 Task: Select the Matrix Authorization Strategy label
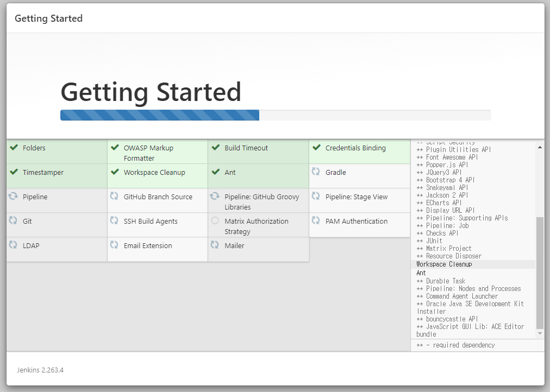click(x=257, y=226)
